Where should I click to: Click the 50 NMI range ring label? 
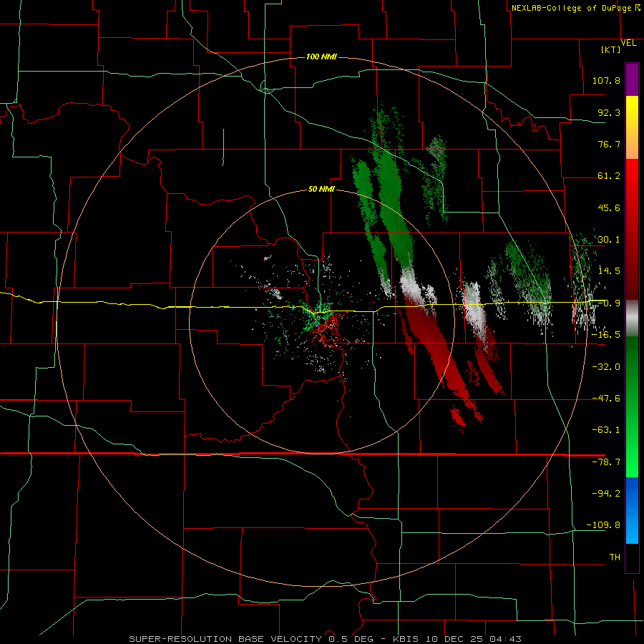(321, 190)
